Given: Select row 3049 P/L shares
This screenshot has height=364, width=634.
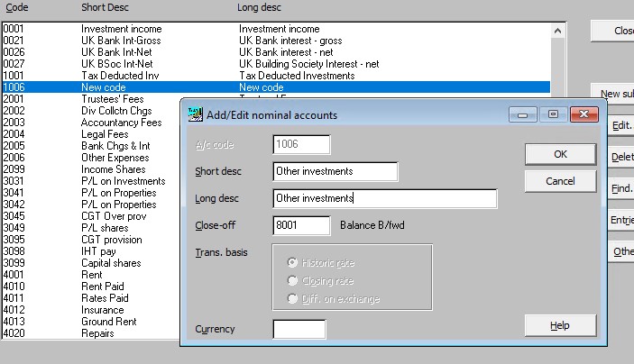Looking at the screenshot, I should click(91, 228).
